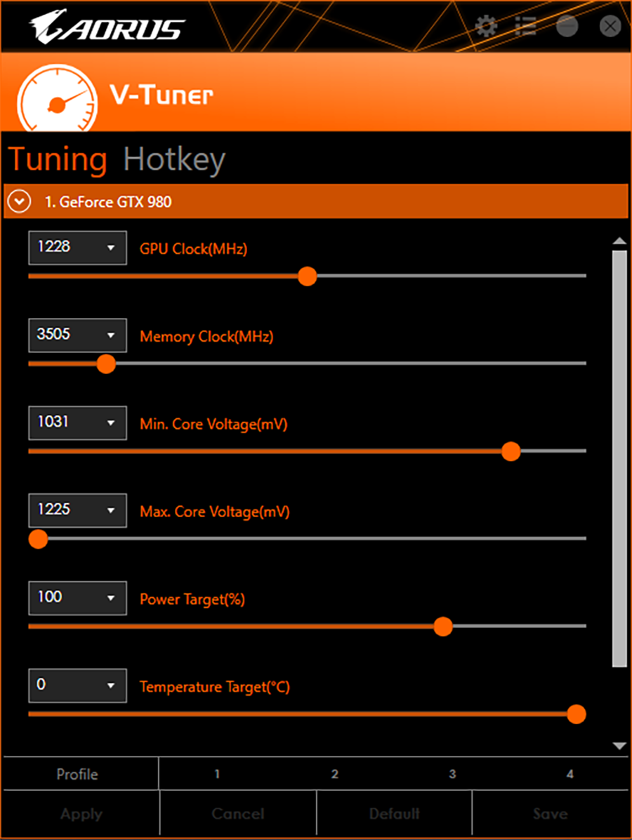Collapse the GeForce GTX 980 section
Viewport: 632px width, 840px height.
[x=19, y=202]
